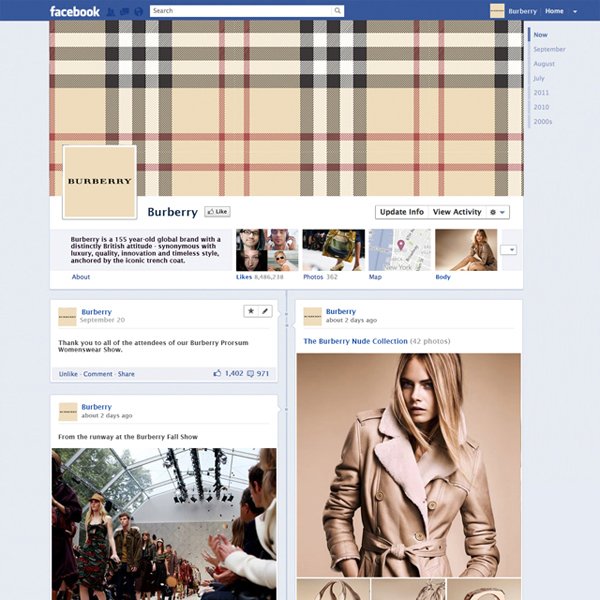Open Burberry name on September 20 post
This screenshot has width=600, height=600.
point(96,312)
